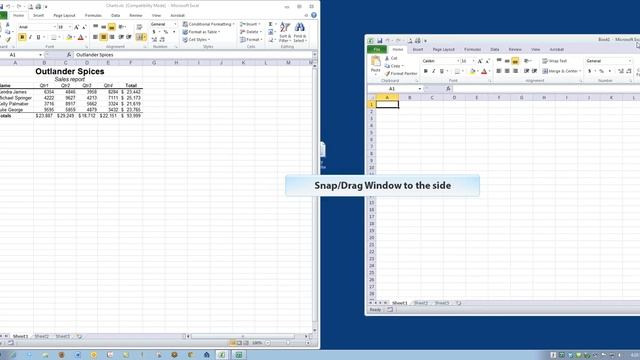Open font name dropdown in left window

(x=54, y=27)
